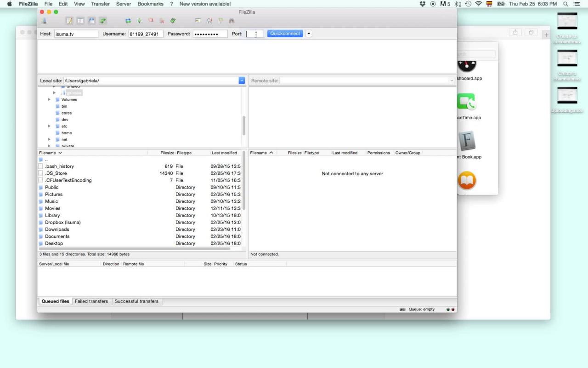This screenshot has width=588, height=368.
Task: Switch to the Failed transfers tab
Action: [x=91, y=301]
